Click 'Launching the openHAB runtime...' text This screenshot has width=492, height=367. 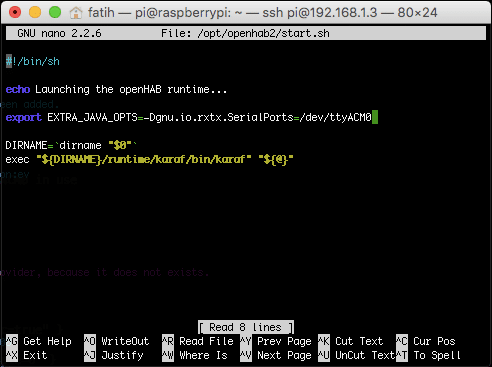coord(131,89)
